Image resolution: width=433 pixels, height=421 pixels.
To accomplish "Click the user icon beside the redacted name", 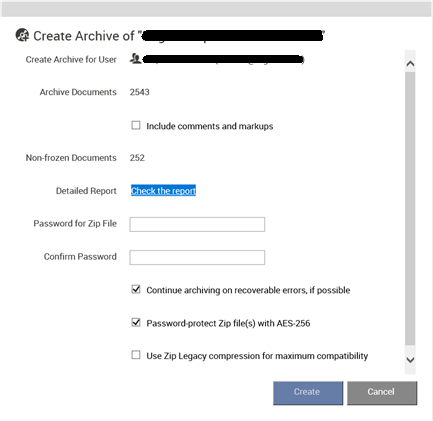I will point(135,59).
